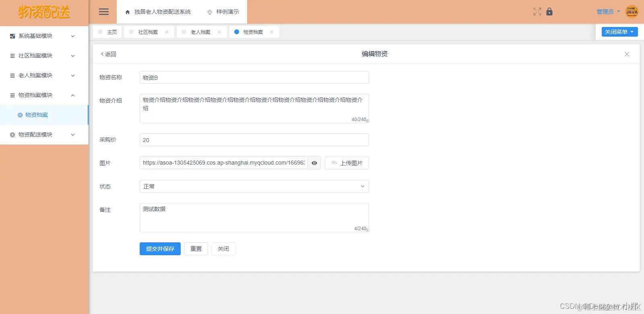The width and height of the screenshot is (644, 314).
Task: Open 独居老人物资配送系统 header item
Action: point(158,12)
